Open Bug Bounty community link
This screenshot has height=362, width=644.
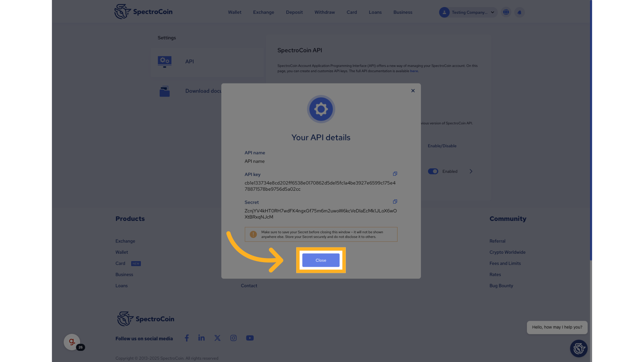(501, 286)
